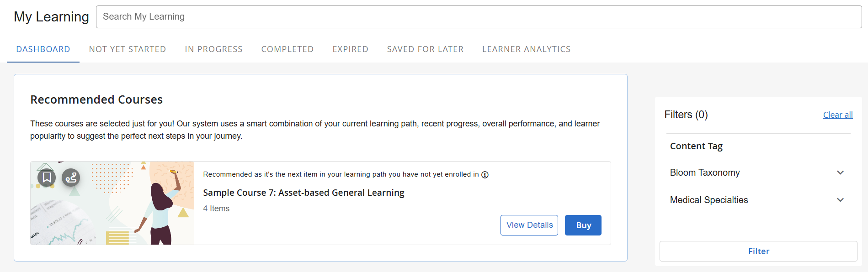The width and height of the screenshot is (868, 272).
Task: Expand the Medical Specialties filter chevron
Action: 840,200
